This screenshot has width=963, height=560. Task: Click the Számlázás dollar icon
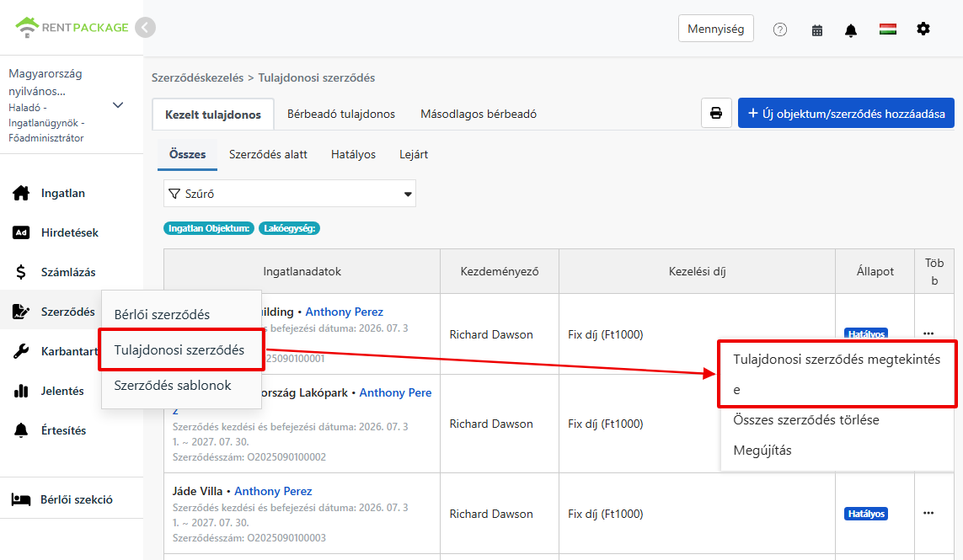(21, 272)
